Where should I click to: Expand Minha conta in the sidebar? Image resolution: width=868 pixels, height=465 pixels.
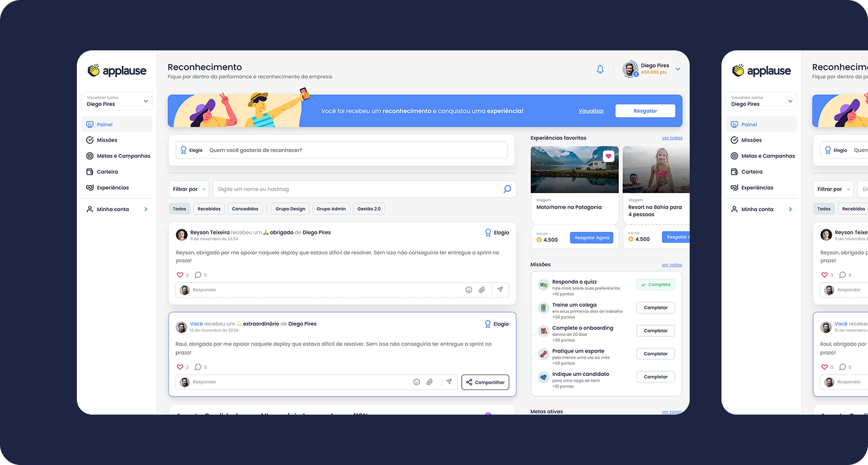point(117,209)
